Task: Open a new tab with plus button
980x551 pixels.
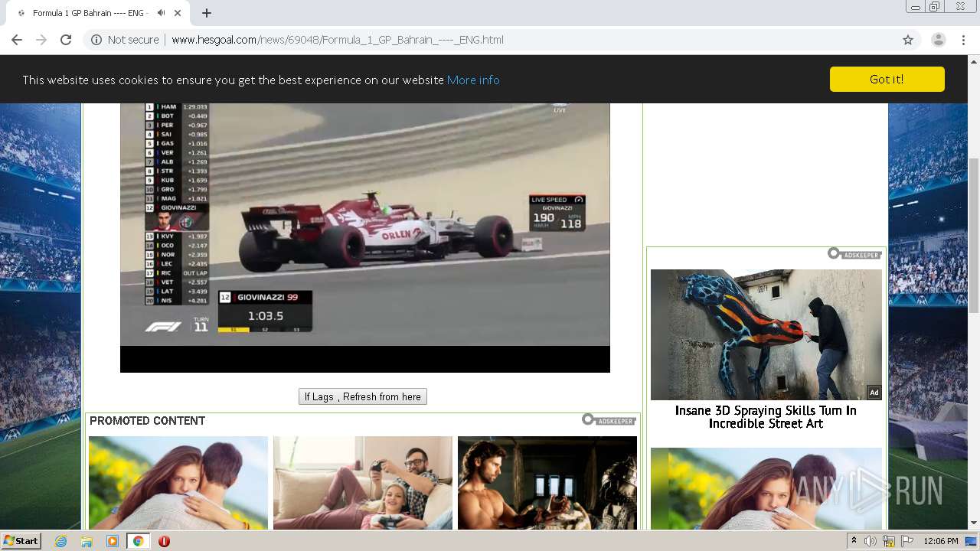Action: click(x=207, y=13)
